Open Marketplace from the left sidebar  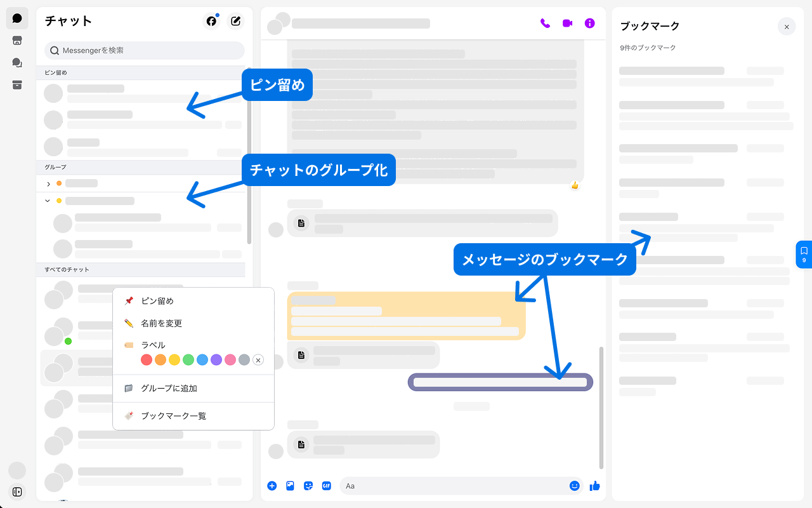point(17,41)
